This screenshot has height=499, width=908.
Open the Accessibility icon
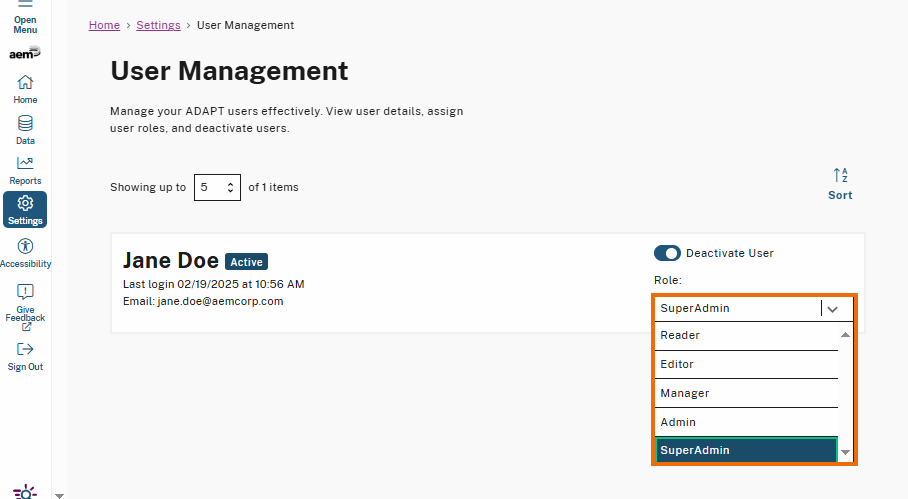(25, 246)
